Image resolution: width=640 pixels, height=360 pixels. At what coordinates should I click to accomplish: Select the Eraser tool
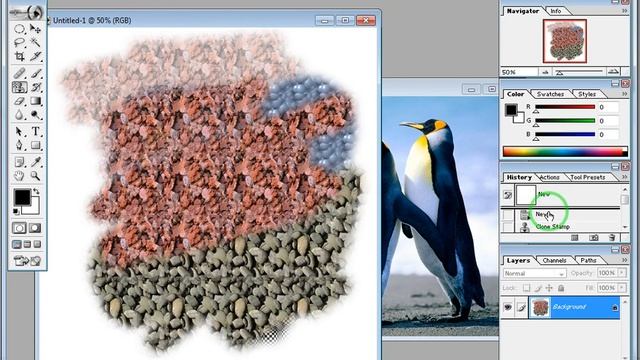[19, 101]
